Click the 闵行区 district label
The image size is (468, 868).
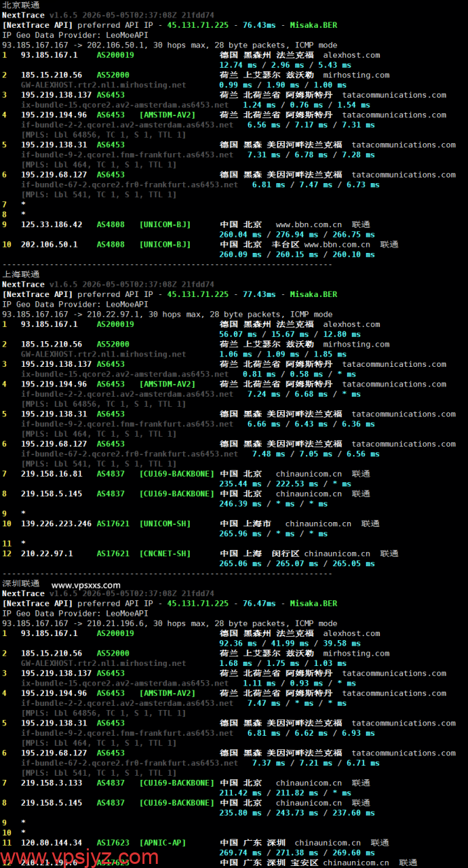coord(285,553)
